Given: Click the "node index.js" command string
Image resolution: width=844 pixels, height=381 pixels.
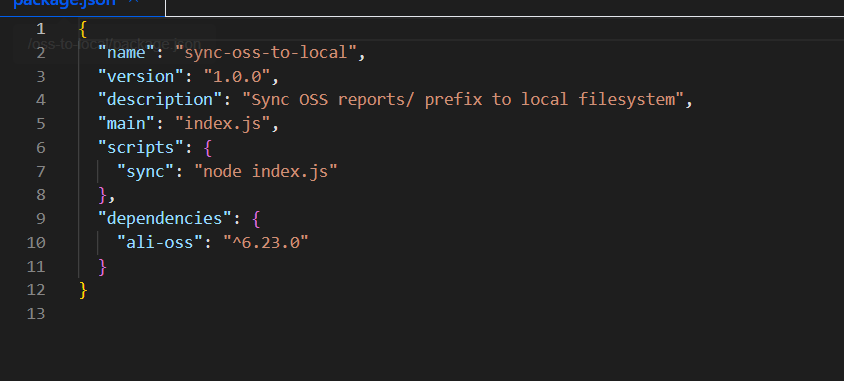Looking at the screenshot, I should click(266, 171).
